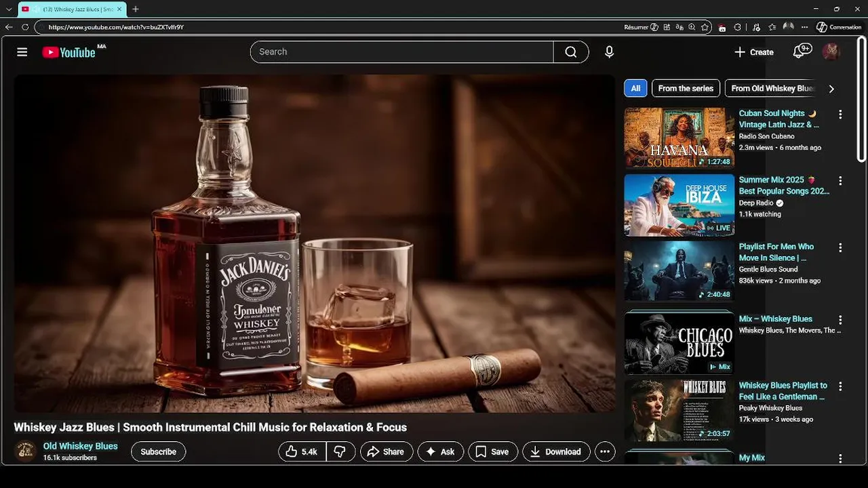Click the zoom magnifier in address bar
868x488 pixels.
pyautogui.click(x=692, y=27)
